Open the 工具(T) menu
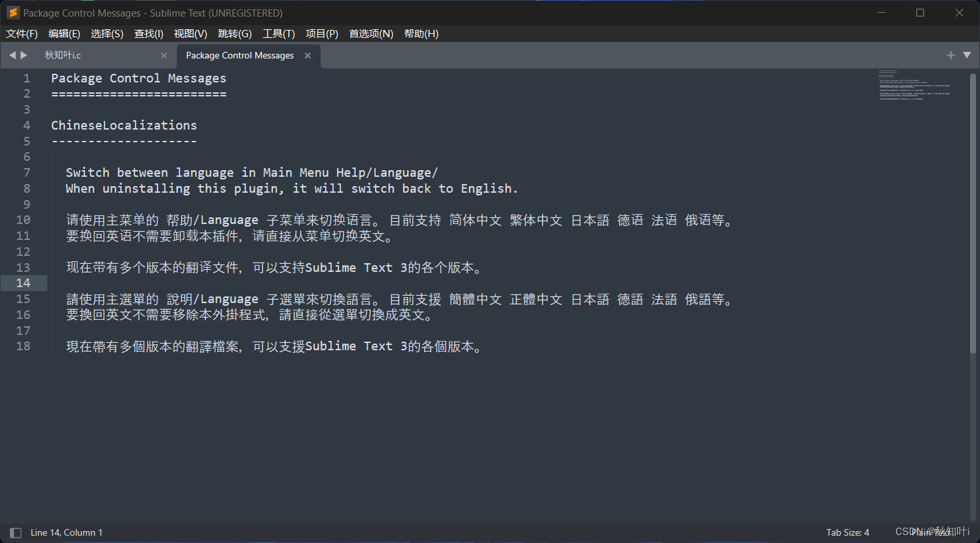The height and width of the screenshot is (543, 980). 279,34
